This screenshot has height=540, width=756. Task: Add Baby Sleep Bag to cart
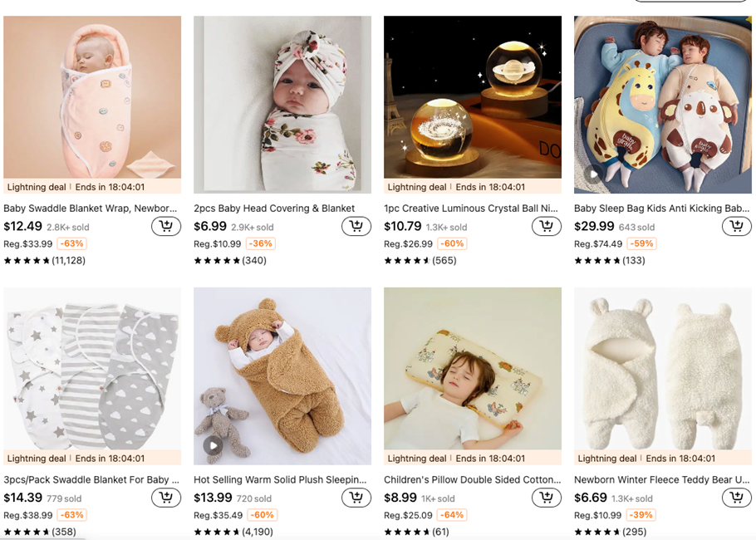coord(737,226)
